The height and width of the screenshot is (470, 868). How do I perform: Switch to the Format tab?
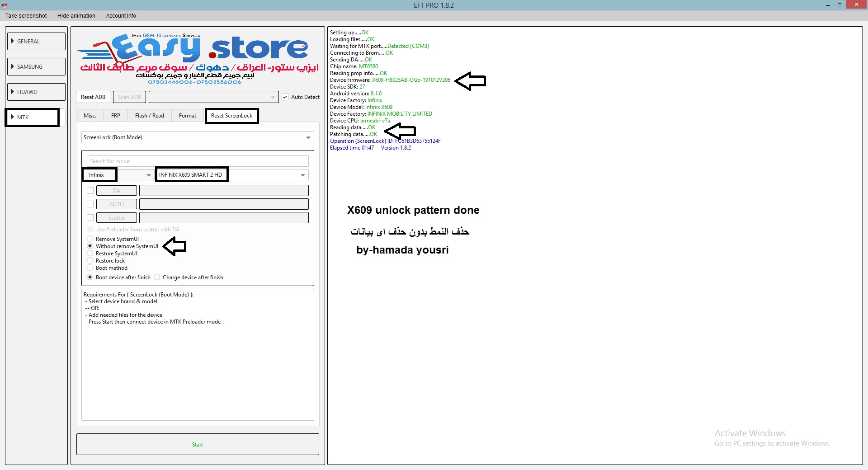click(x=188, y=116)
